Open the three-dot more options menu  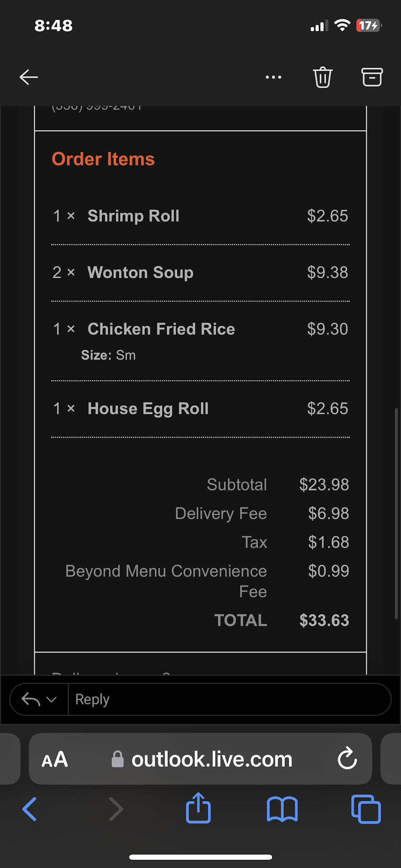(274, 77)
